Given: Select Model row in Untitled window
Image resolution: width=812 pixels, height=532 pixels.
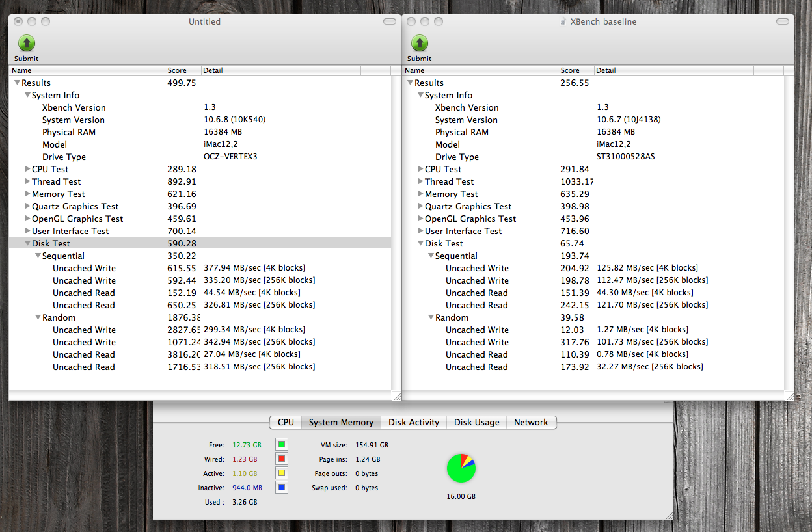Looking at the screenshot, I should point(200,144).
